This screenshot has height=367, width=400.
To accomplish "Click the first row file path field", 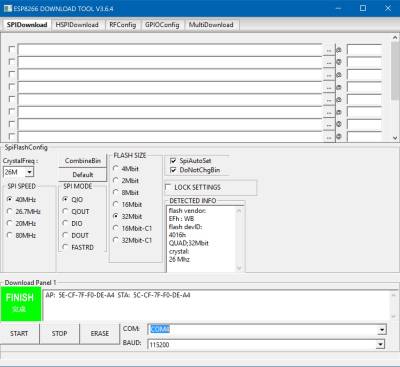I will pos(170,50).
